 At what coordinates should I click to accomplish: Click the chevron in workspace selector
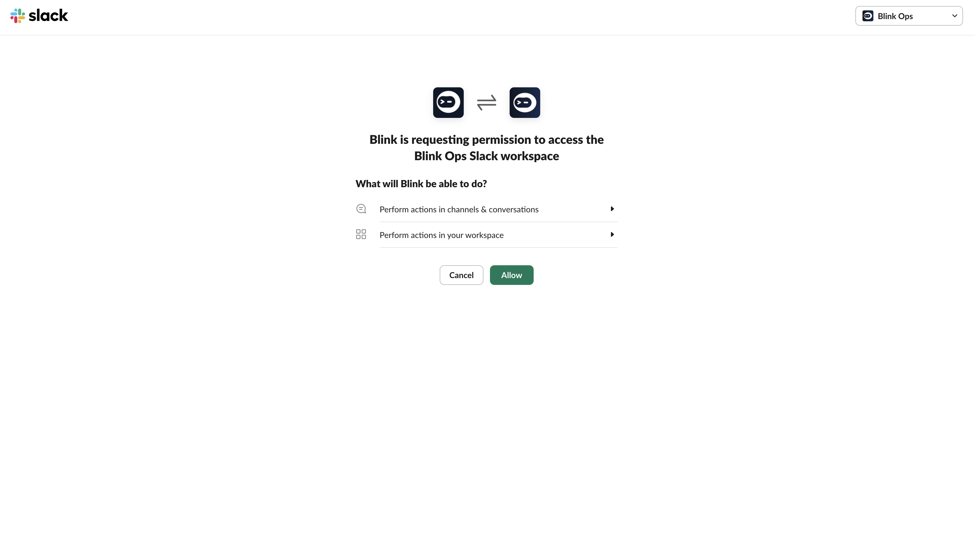pos(954,16)
